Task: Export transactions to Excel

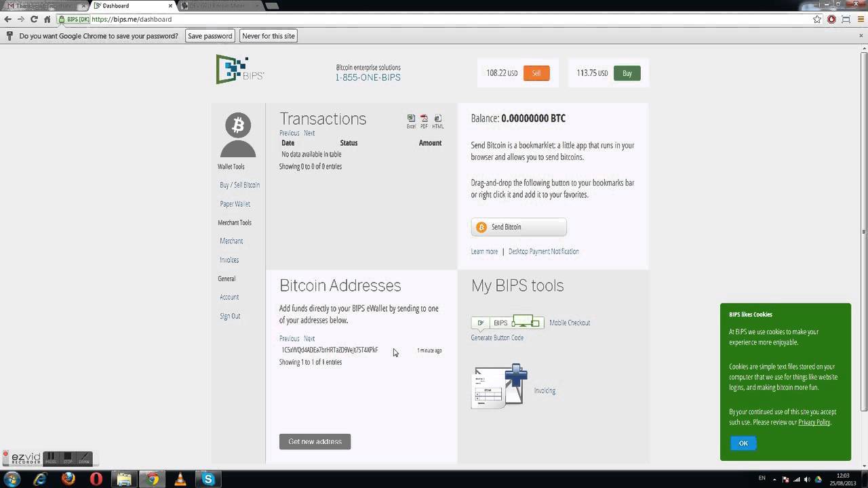Action: [411, 121]
